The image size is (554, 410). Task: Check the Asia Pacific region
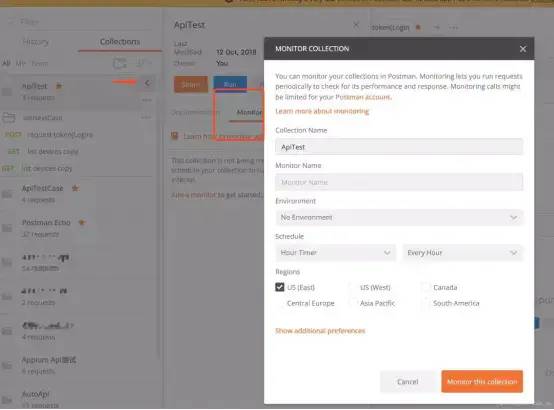click(x=353, y=303)
